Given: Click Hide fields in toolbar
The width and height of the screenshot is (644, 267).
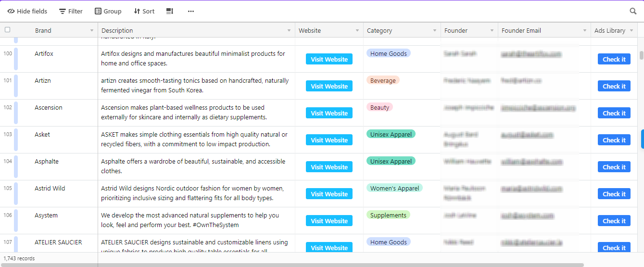Looking at the screenshot, I should pyautogui.click(x=27, y=11).
